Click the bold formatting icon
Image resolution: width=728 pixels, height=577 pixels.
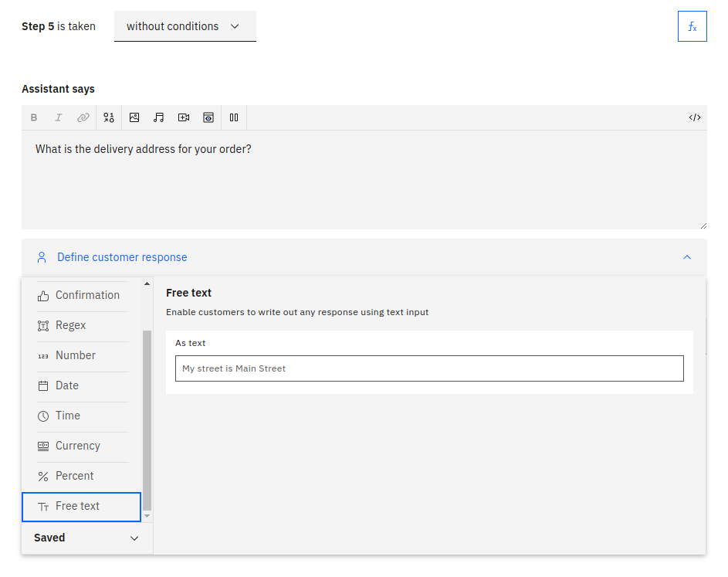point(34,117)
